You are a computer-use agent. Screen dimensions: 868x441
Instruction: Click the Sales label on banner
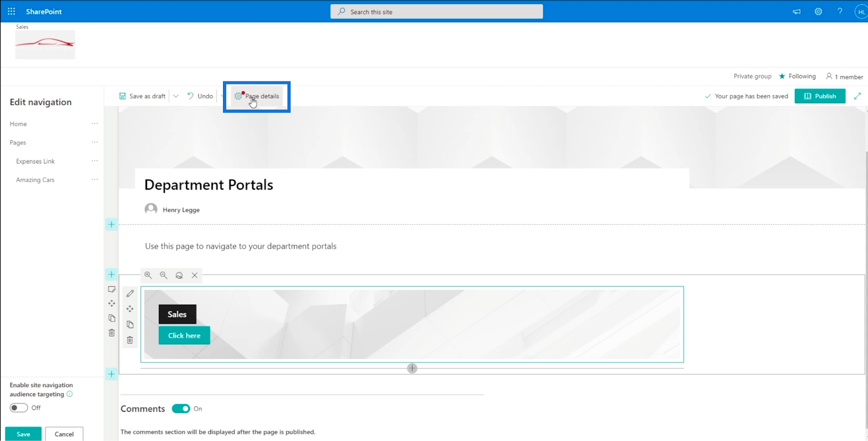point(177,314)
